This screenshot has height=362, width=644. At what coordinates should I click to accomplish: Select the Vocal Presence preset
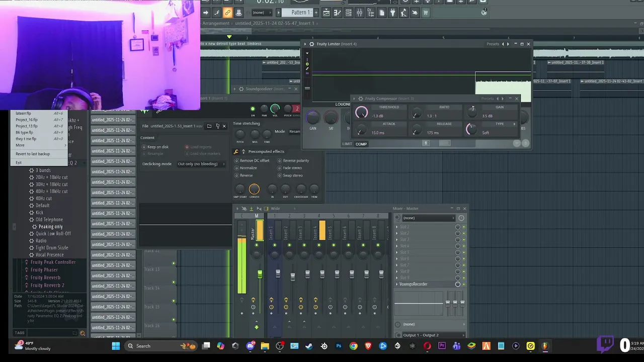pyautogui.click(x=50, y=255)
